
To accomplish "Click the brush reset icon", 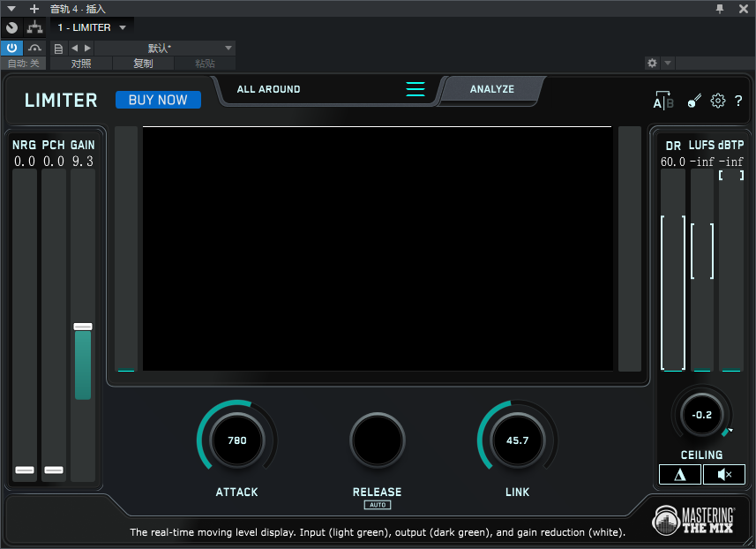I will (693, 101).
